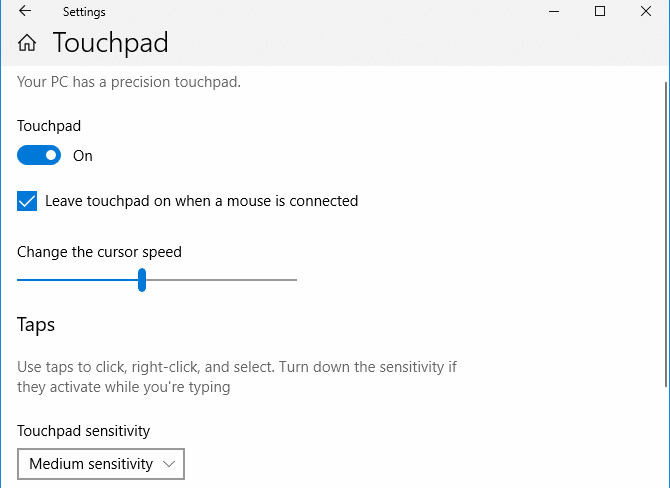Click the Touchpad page heading
Viewport: 670px width, 488px height.
[110, 43]
